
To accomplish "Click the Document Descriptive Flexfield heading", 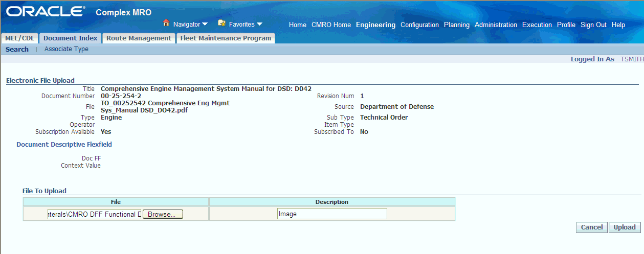I will click(x=64, y=145).
